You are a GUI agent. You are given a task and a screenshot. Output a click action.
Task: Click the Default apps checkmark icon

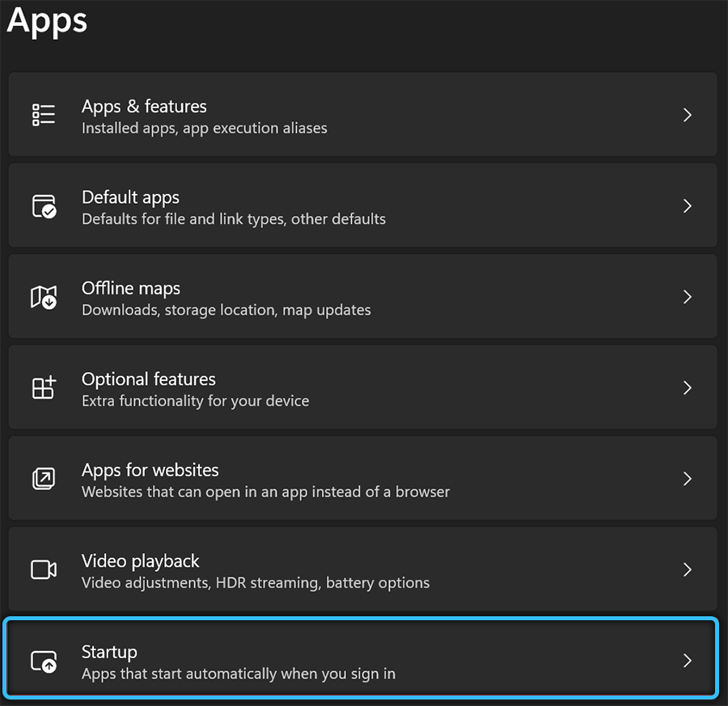pos(44,206)
